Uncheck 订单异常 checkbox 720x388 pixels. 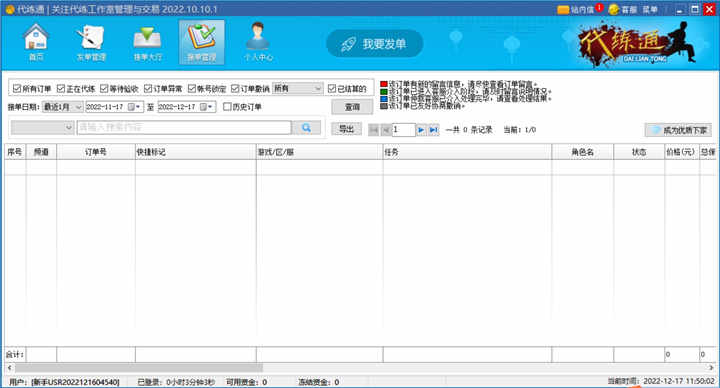point(148,88)
